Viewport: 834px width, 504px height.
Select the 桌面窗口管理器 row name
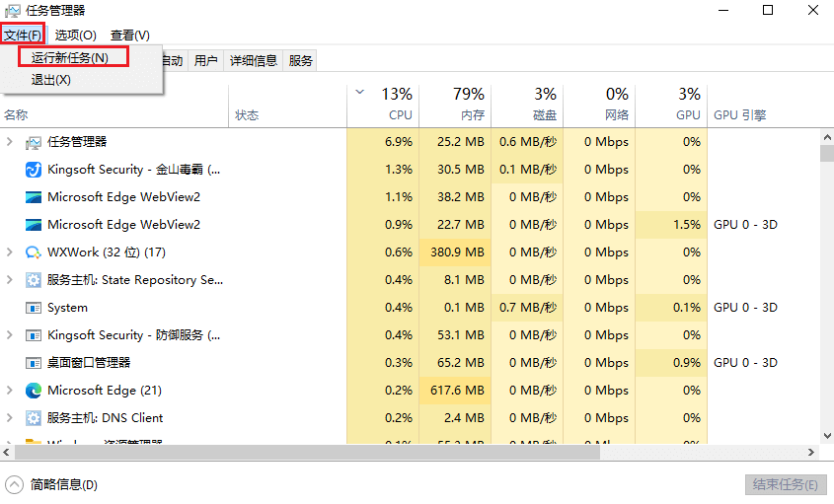coord(89,363)
